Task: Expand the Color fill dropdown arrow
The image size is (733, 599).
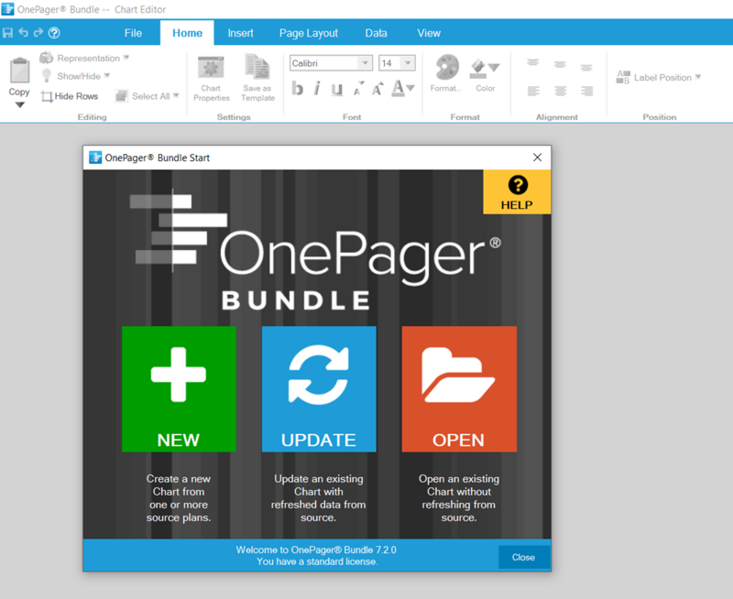Action: click(x=494, y=68)
